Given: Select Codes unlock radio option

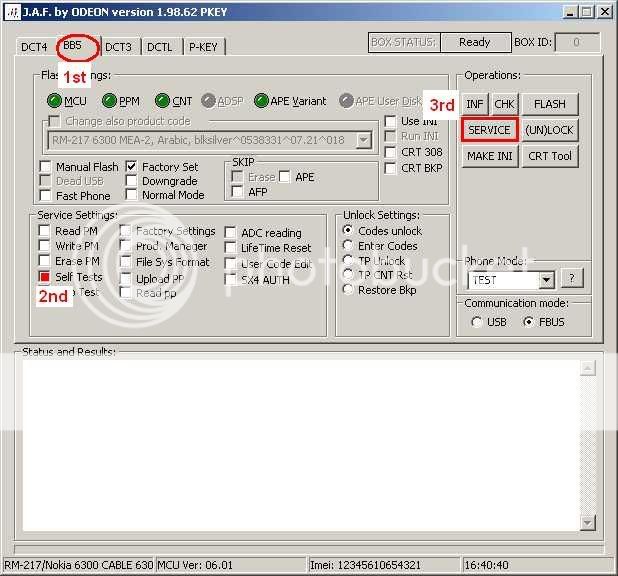Looking at the screenshot, I should (348, 230).
